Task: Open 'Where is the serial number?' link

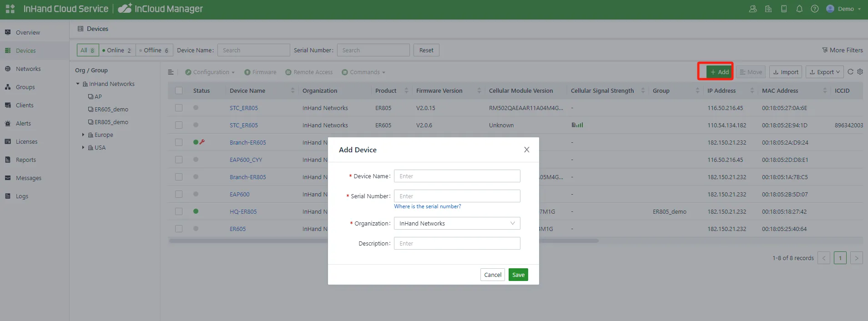Action: coord(428,206)
